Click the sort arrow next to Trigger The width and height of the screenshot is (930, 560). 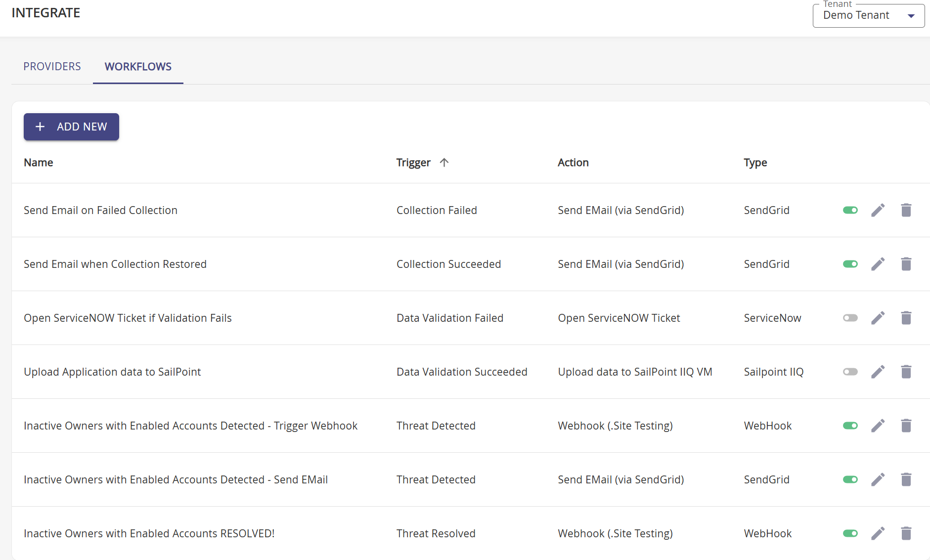tap(444, 162)
